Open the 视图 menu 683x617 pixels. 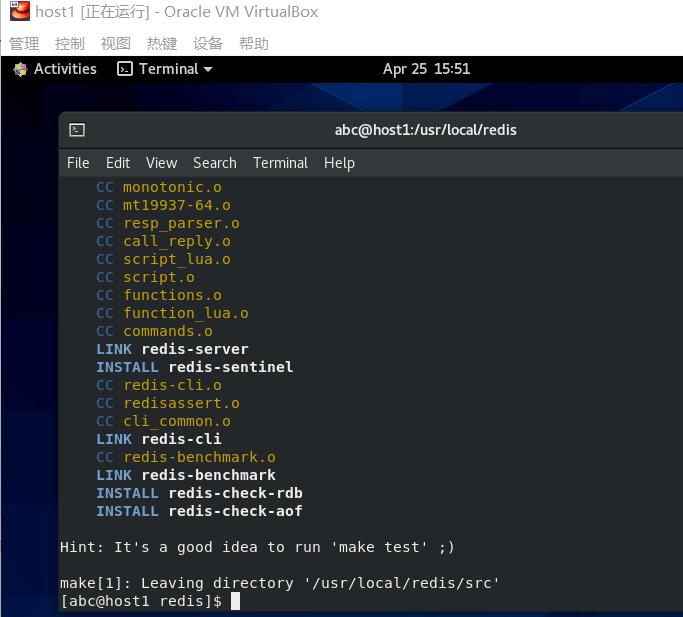[116, 44]
